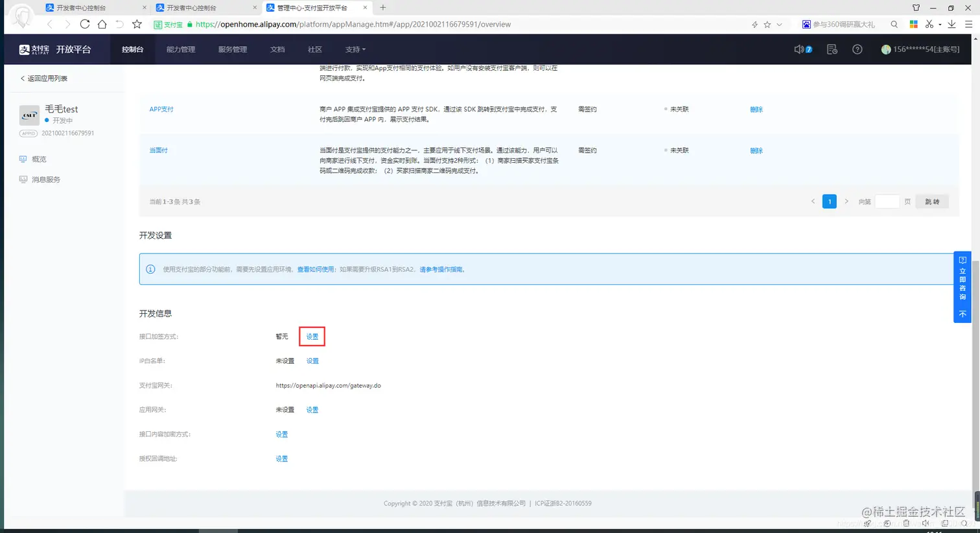Click the skin shirt icon
The width and height of the screenshot is (980, 533).
[x=916, y=8]
